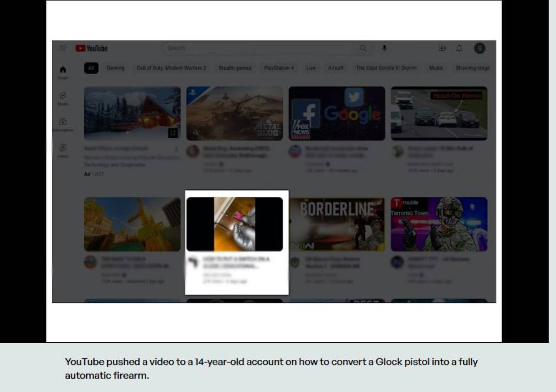
Task: Open Shorts in the sidebar
Action: point(63,98)
